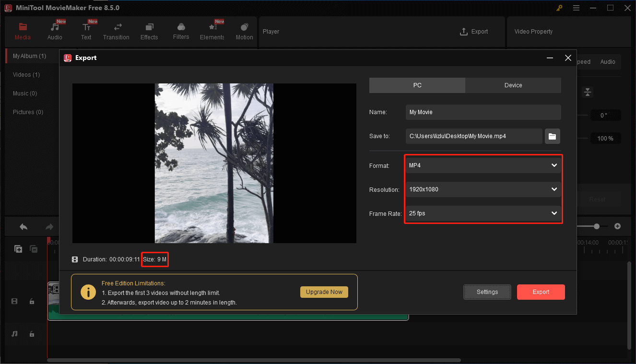Click the timeline zoom slider handle
636x364 pixels.
tap(596, 226)
